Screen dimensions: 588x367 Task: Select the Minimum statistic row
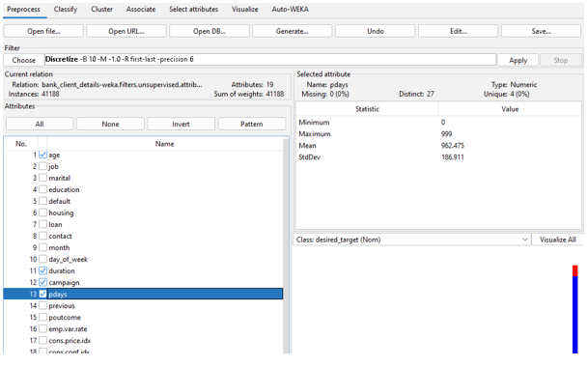pos(438,123)
